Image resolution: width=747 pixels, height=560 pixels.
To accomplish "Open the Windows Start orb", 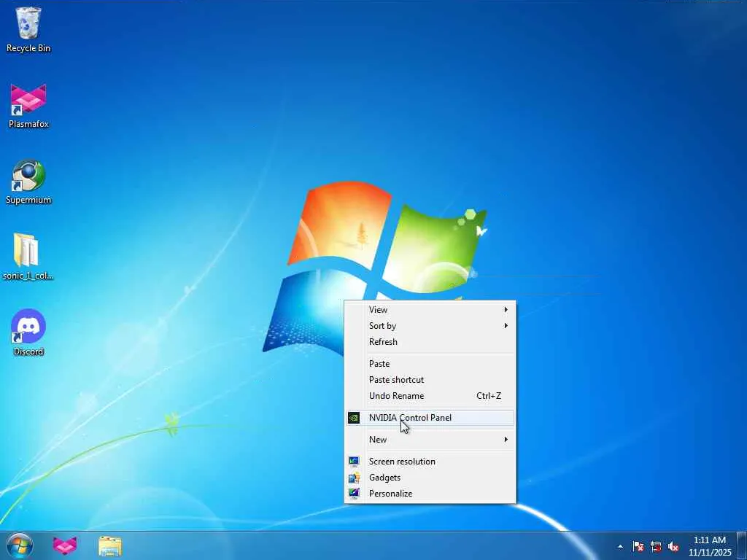I will coord(20,545).
